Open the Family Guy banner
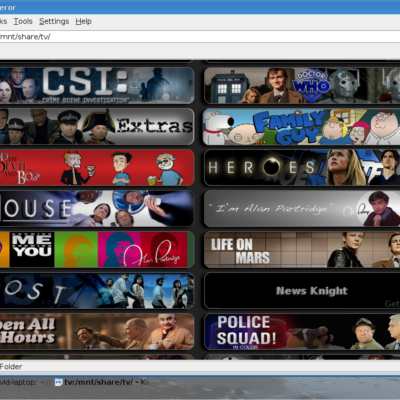 pos(302,127)
